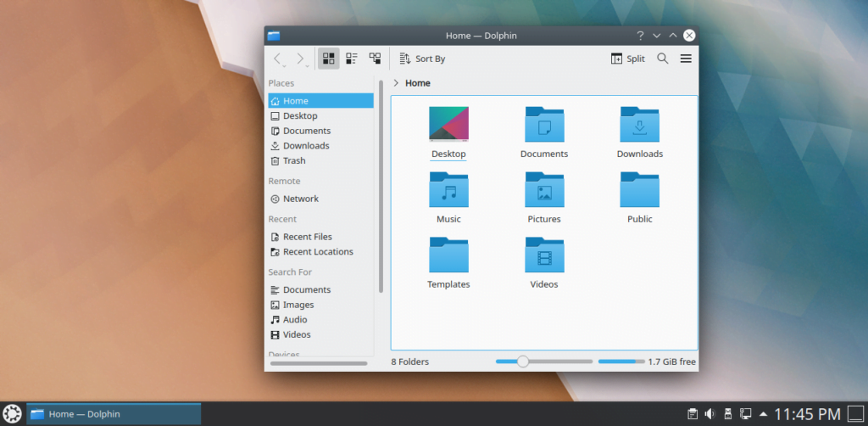Click the 11:45 PM clock

click(x=807, y=414)
